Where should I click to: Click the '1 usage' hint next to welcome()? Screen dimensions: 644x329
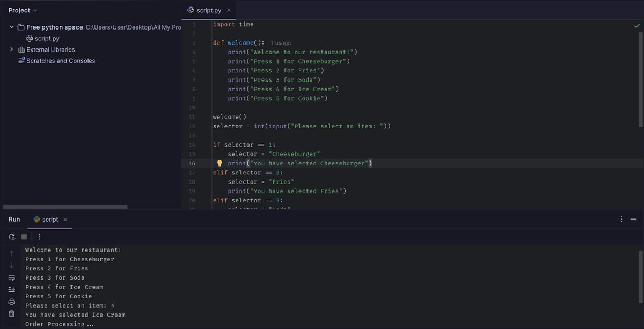(281, 43)
